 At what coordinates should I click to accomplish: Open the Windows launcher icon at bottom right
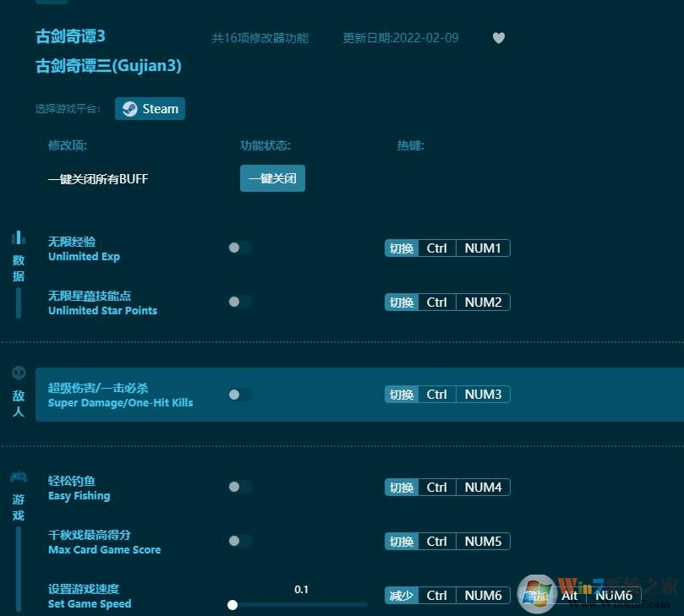[538, 594]
